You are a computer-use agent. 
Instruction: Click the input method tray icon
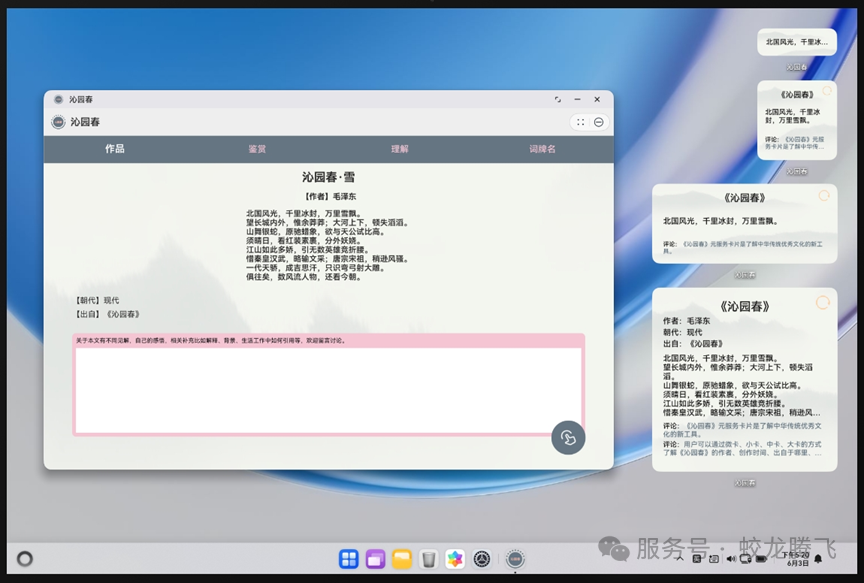tap(696, 559)
